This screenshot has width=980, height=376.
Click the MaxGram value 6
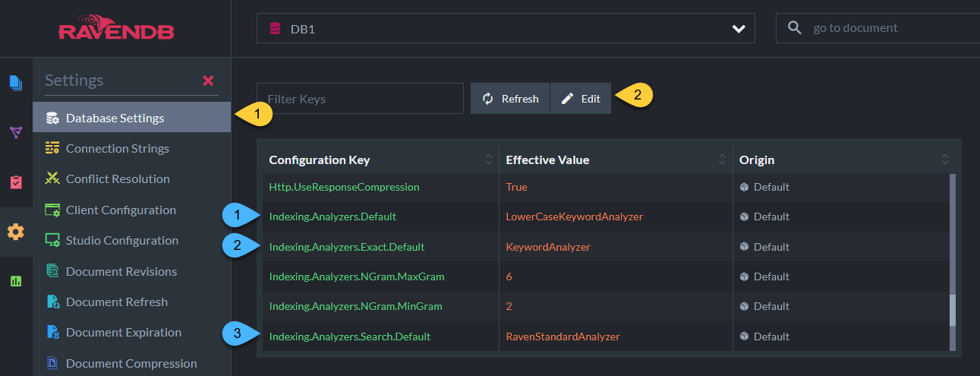pos(509,276)
